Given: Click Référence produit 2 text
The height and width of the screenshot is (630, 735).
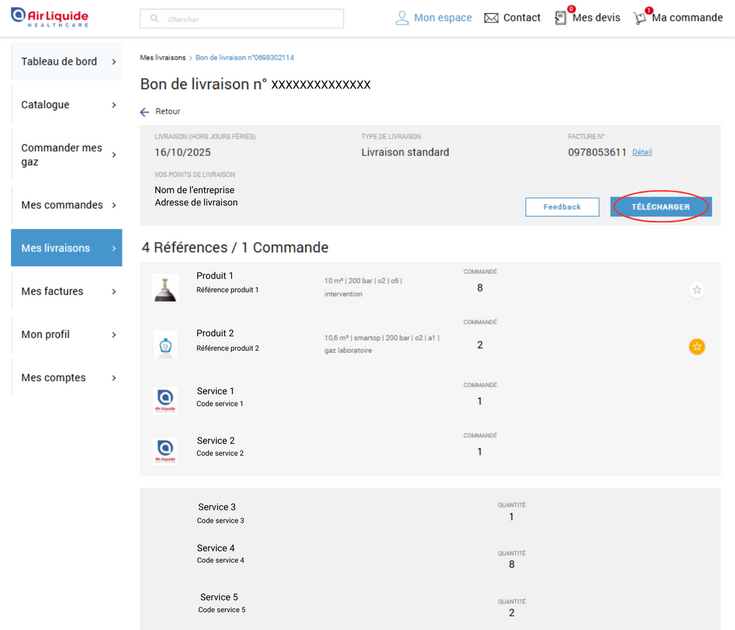Looking at the screenshot, I should click(228, 348).
